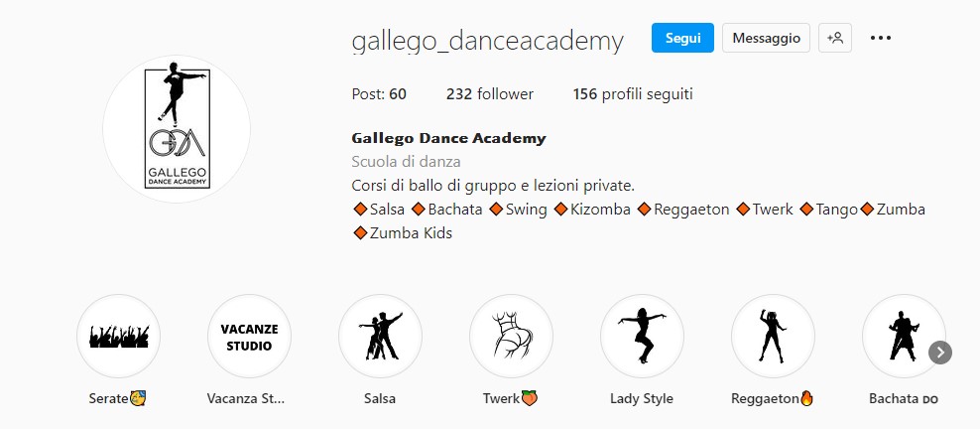
Task: Open the Salsa highlight dancing couple icon
Action: (x=380, y=337)
